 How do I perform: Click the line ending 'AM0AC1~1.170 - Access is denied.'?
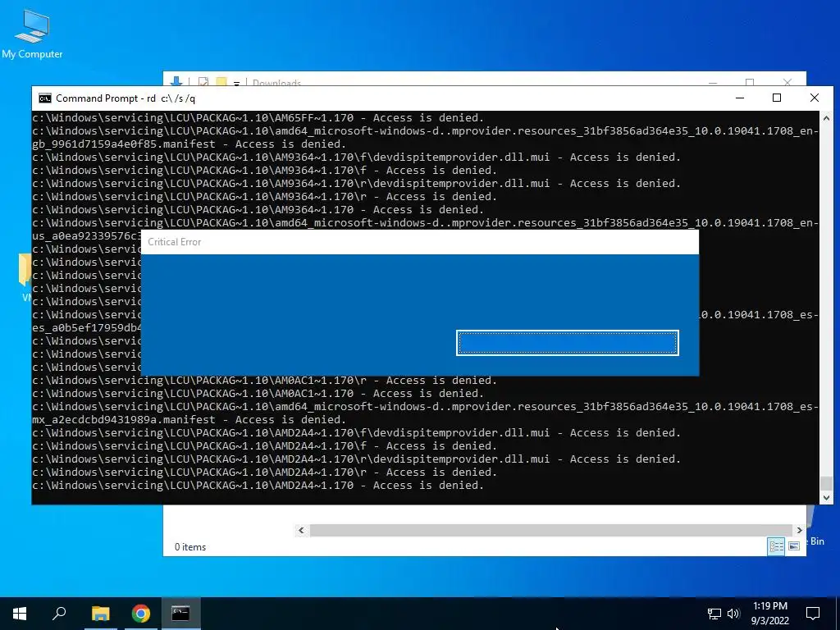pyautogui.click(x=258, y=394)
